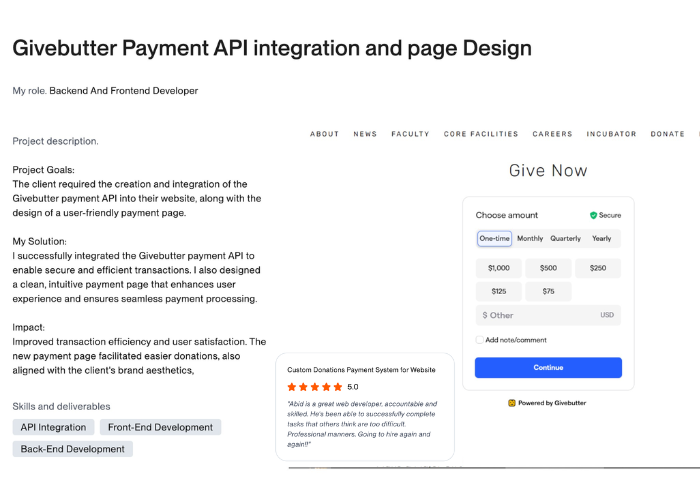700x500 pixels.
Task: Click the Givebutter logo icon
Action: pyautogui.click(x=512, y=403)
